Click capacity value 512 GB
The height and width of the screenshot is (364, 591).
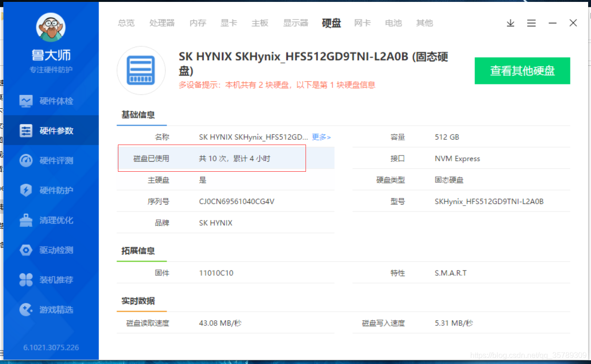(447, 137)
